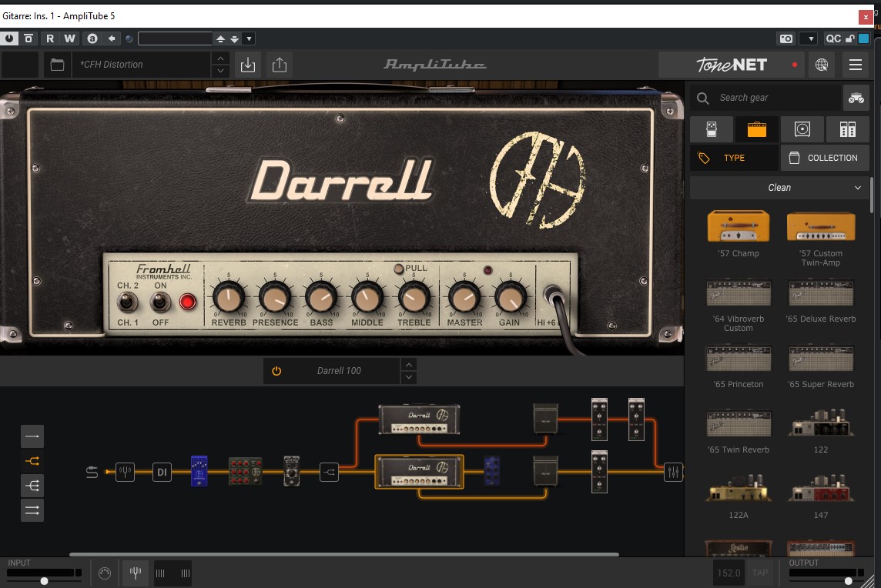Expand the Clean amp type dropdown
Screen dimensions: 881x588
(x=779, y=188)
